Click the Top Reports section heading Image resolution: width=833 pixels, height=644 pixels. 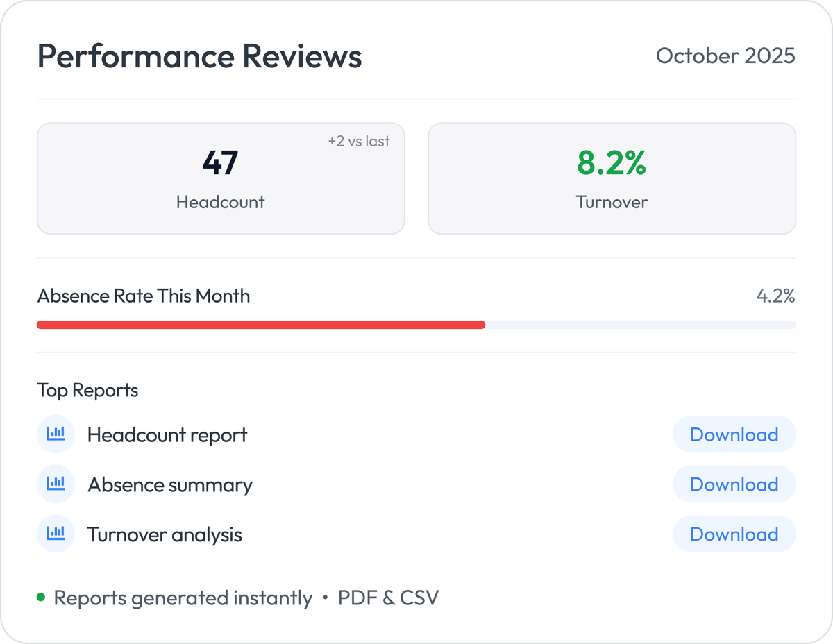(86, 390)
